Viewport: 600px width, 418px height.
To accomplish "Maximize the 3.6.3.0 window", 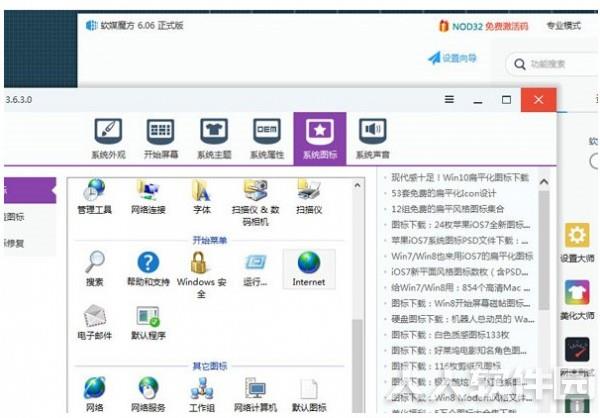I will pyautogui.click(x=506, y=100).
